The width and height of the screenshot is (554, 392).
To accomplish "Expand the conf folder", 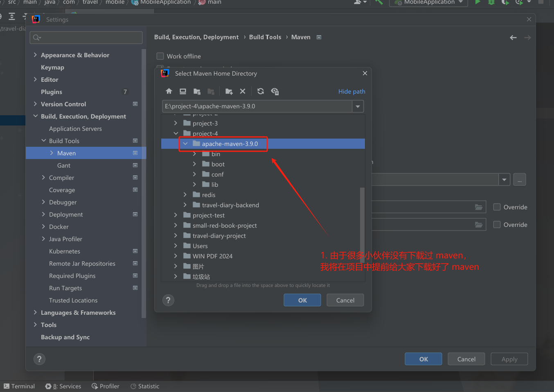I will point(194,174).
